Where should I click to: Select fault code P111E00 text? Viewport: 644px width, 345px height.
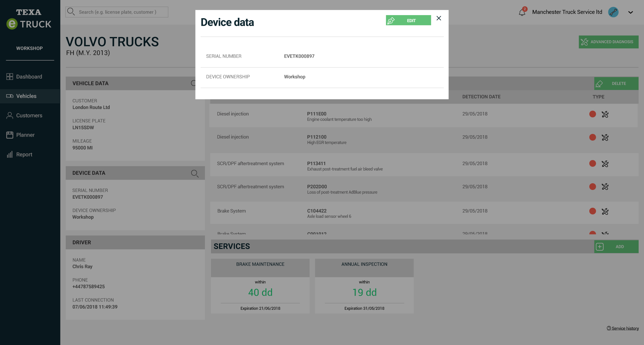click(x=317, y=114)
